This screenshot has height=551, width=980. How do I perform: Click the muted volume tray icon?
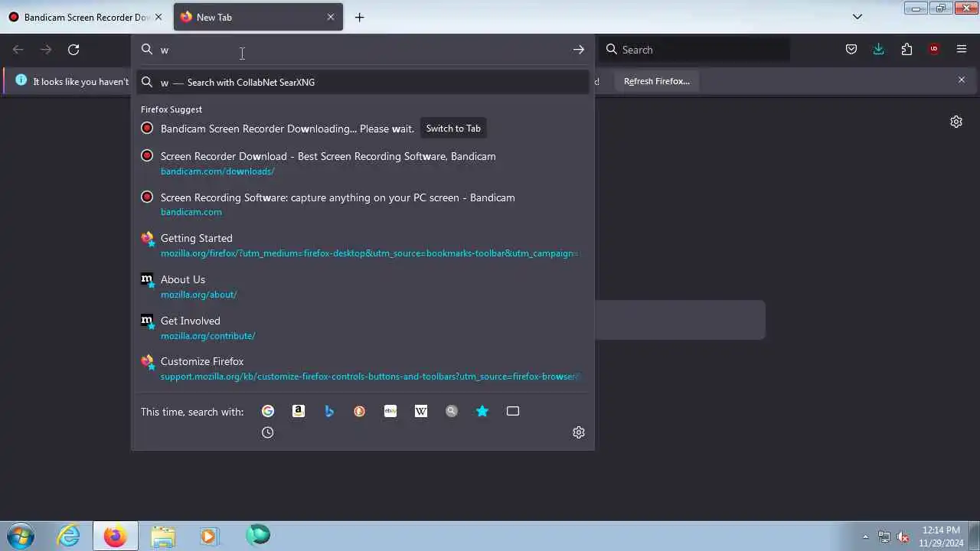(903, 536)
